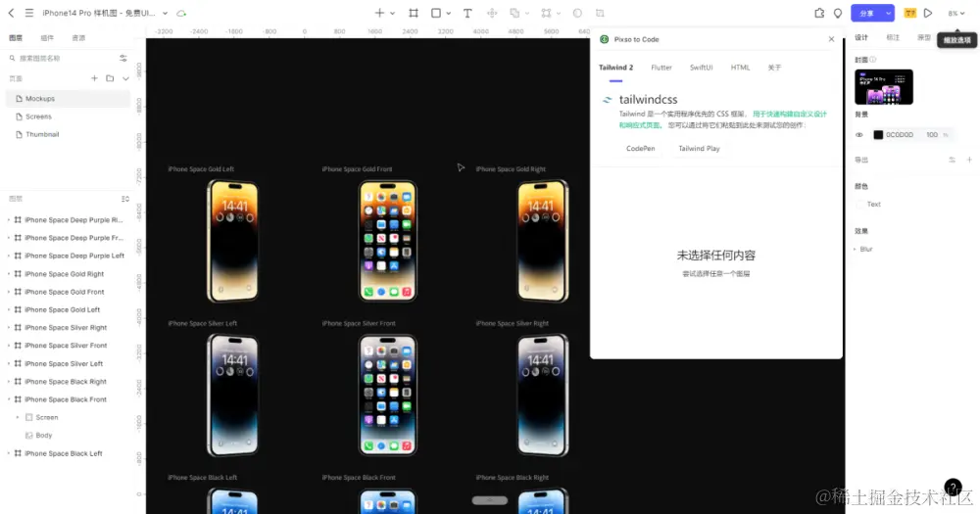The height and width of the screenshot is (514, 980).
Task: Click the background color swatch 0C0D0D
Action: 878,135
